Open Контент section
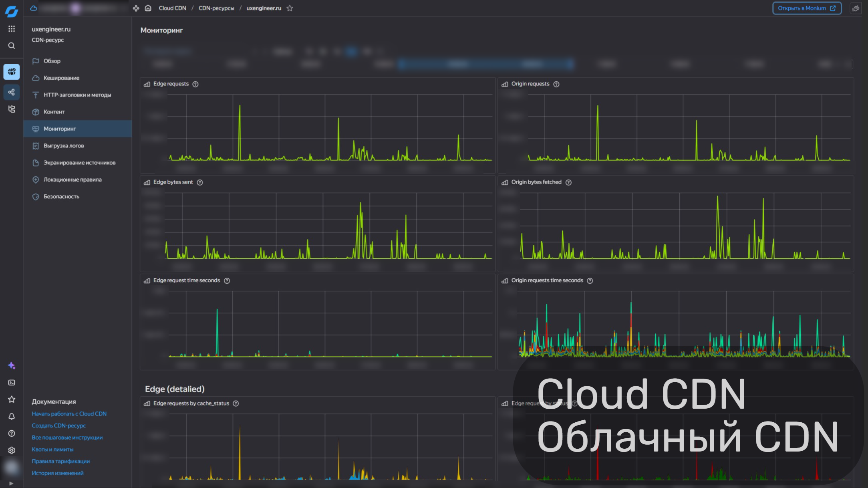The width and height of the screenshot is (868, 488). [x=78, y=112]
